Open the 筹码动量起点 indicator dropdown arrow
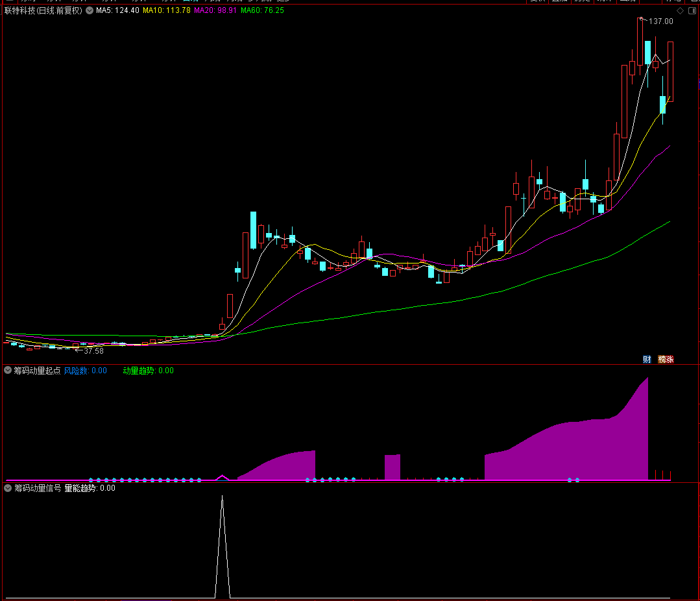 (x=8, y=371)
